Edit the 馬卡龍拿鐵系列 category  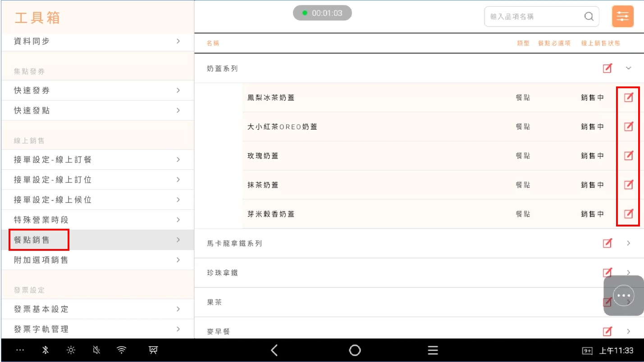[x=607, y=243]
